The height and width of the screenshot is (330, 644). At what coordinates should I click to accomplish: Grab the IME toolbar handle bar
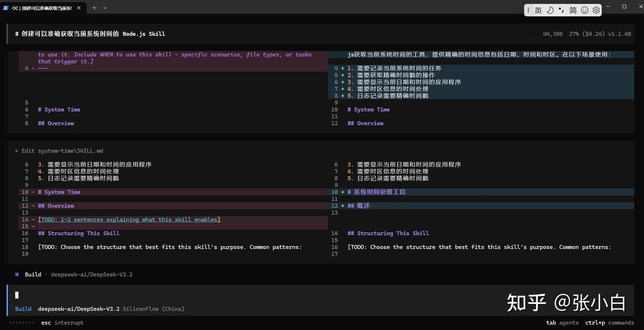(529, 10)
